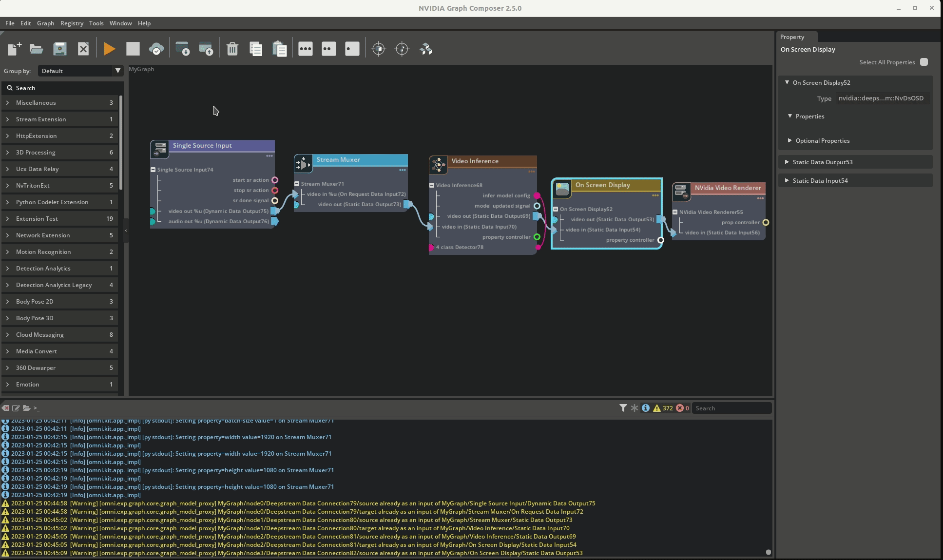The height and width of the screenshot is (560, 943).
Task: Click the center-graph crosshair icon
Action: [402, 49]
